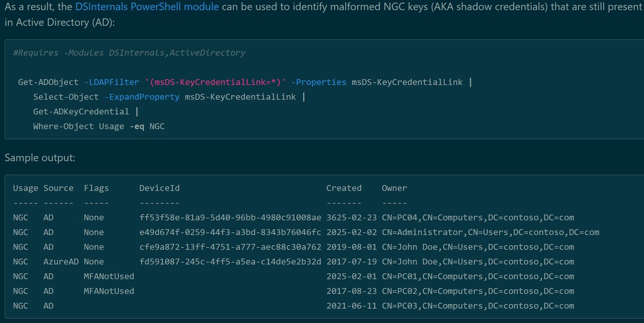Screen dimensions: 644x323
Task: Click device ID ff53f58e-81a9-5d40-96bb-4980c91008ae
Action: click(230, 218)
